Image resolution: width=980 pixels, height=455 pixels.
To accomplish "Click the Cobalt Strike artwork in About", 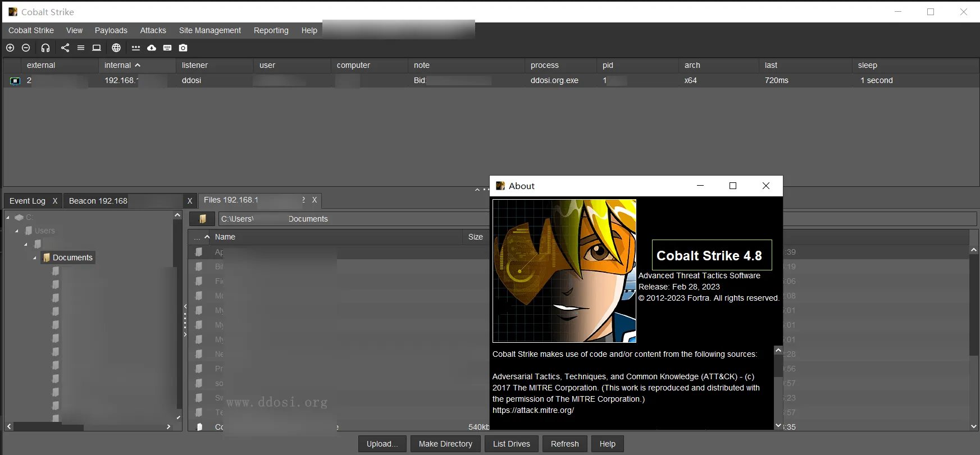I will pos(564,271).
